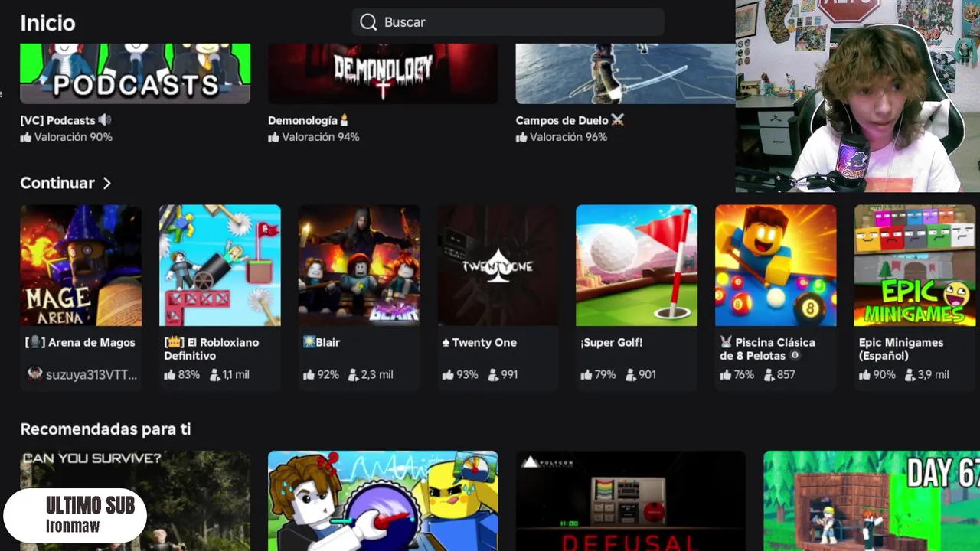The image size is (980, 551).
Task: Click the suzuya313VTT username text
Action: (92, 374)
